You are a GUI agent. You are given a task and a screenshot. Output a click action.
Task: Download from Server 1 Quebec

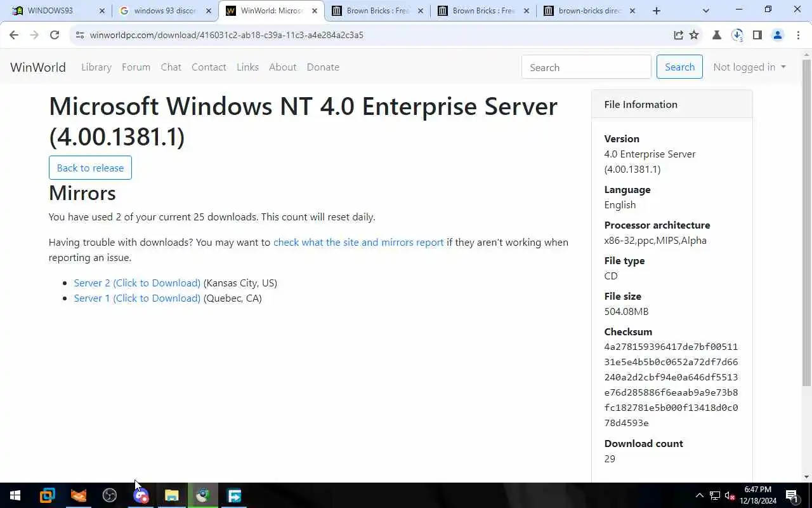137,298
